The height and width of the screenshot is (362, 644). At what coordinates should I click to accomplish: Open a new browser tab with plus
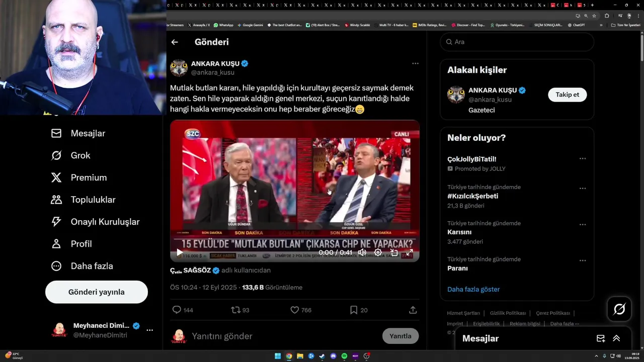pos(592,5)
